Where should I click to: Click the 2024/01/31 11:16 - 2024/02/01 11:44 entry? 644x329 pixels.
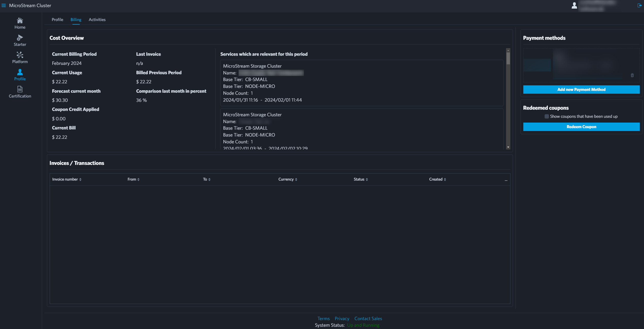pyautogui.click(x=262, y=100)
